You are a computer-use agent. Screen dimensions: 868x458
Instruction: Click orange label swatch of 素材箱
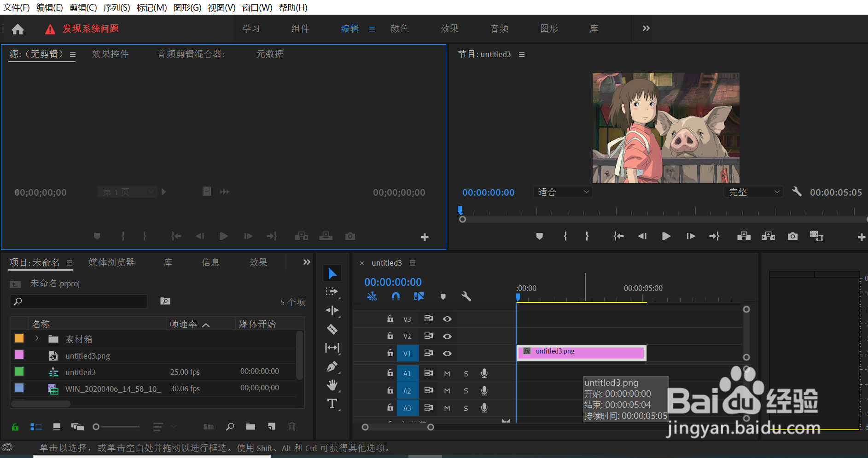19,338
